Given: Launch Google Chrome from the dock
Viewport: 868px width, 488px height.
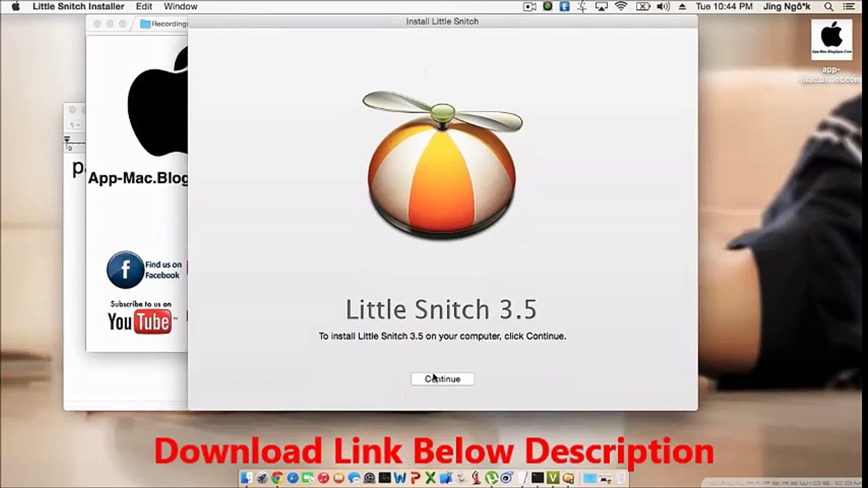Looking at the screenshot, I should [277, 478].
